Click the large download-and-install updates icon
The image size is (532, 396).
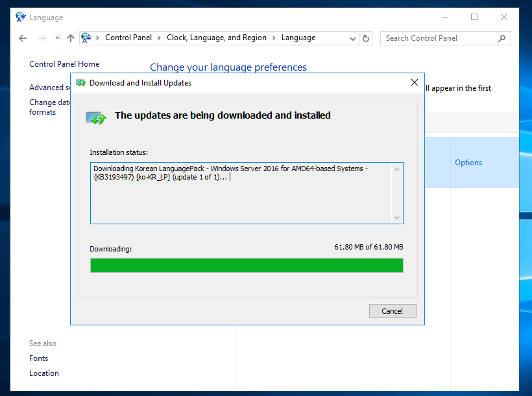(x=96, y=118)
